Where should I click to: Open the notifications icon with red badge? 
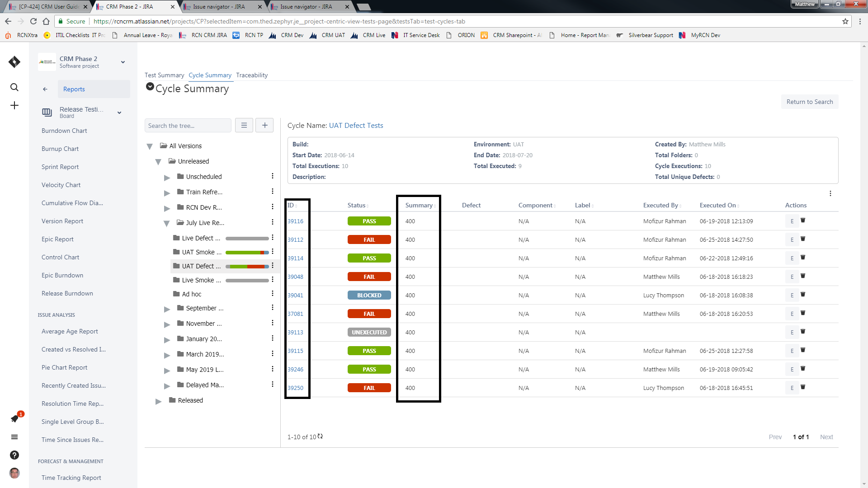pos(15,418)
